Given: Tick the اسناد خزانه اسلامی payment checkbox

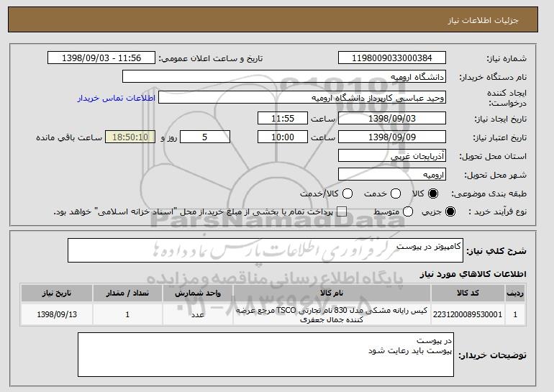Looking at the screenshot, I should pyautogui.click(x=341, y=211).
